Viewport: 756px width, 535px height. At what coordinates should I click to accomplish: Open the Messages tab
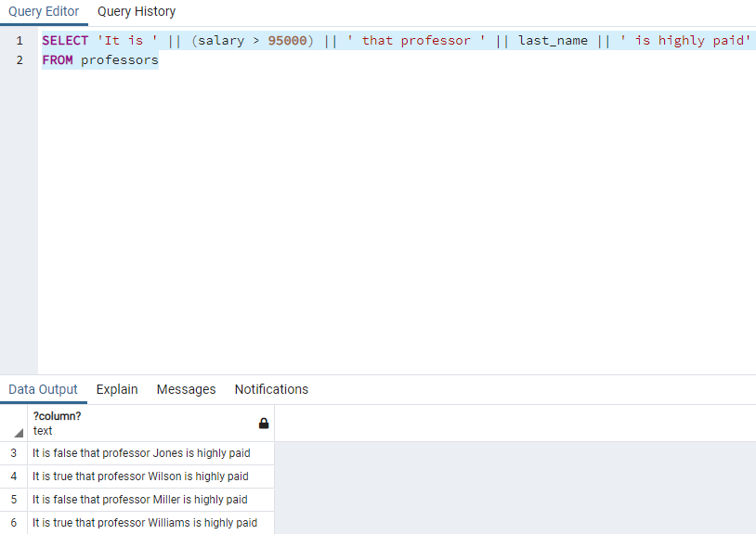point(186,389)
